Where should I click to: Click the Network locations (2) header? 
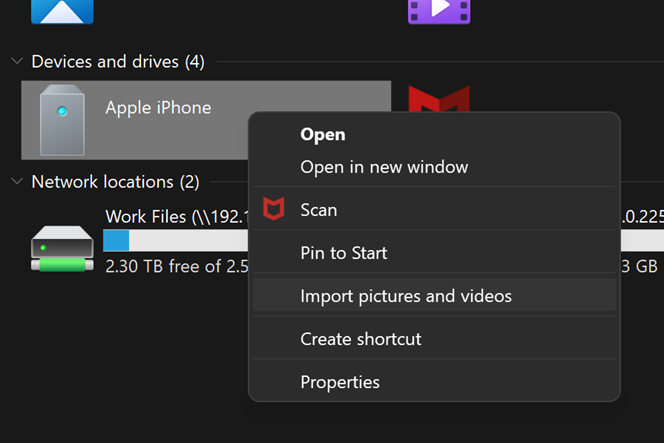(x=116, y=182)
